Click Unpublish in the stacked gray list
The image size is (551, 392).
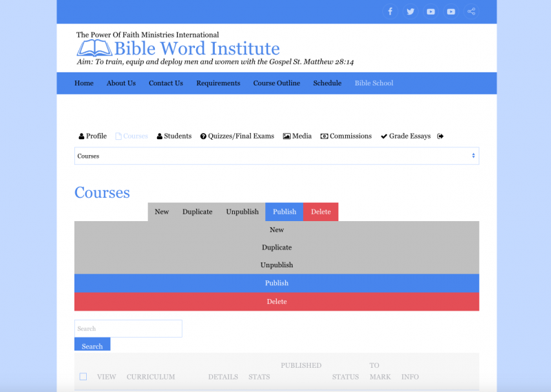point(277,265)
